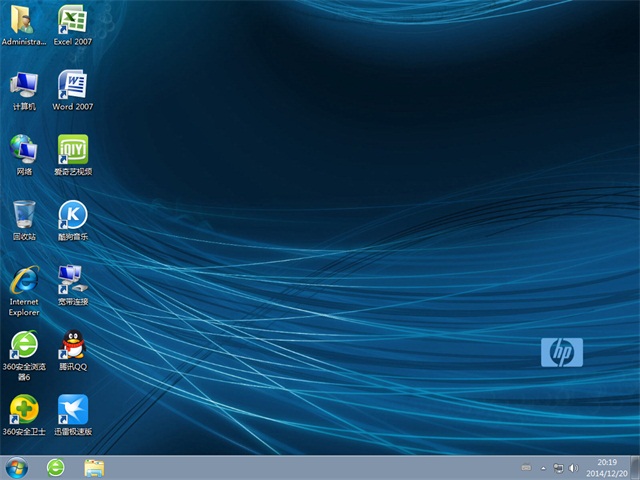
Task: Expand the hidden system tray icons
Action: tap(543, 467)
